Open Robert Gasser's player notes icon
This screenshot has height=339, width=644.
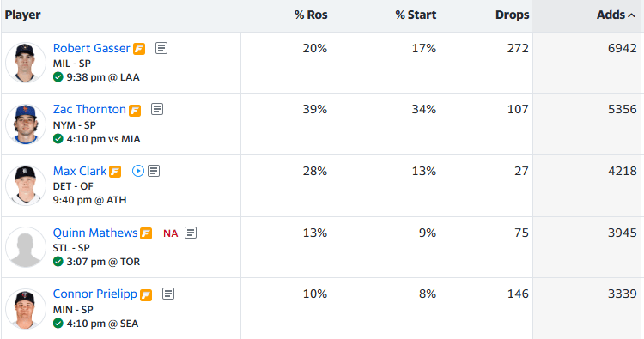coord(161,48)
